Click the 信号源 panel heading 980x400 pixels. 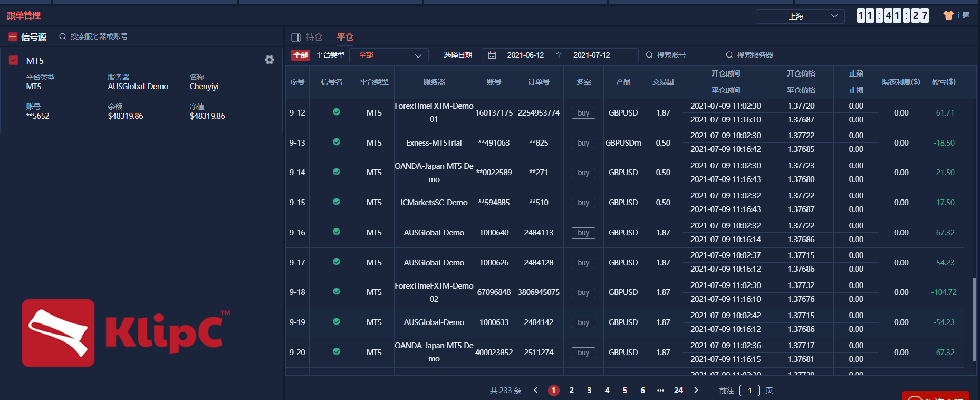34,37
